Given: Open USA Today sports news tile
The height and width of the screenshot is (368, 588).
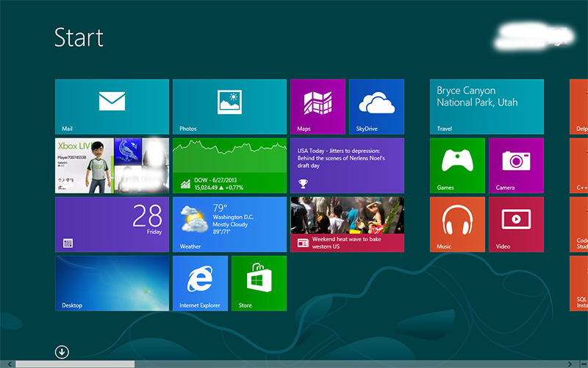Looking at the screenshot, I should [x=347, y=165].
